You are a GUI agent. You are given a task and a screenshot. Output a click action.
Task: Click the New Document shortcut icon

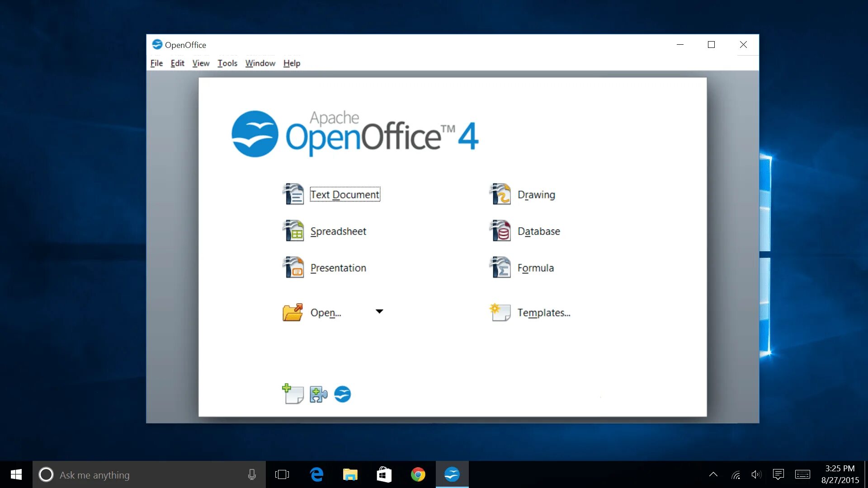292,394
